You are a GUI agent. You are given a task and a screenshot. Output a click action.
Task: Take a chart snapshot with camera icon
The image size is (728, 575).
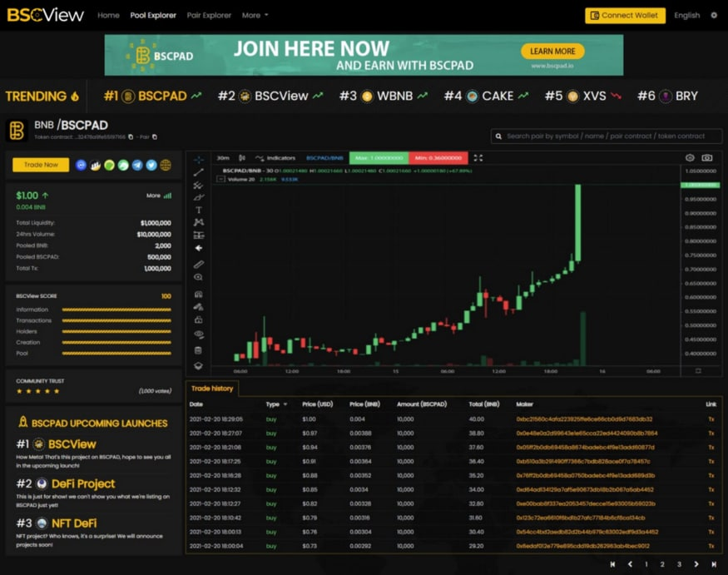pos(706,158)
